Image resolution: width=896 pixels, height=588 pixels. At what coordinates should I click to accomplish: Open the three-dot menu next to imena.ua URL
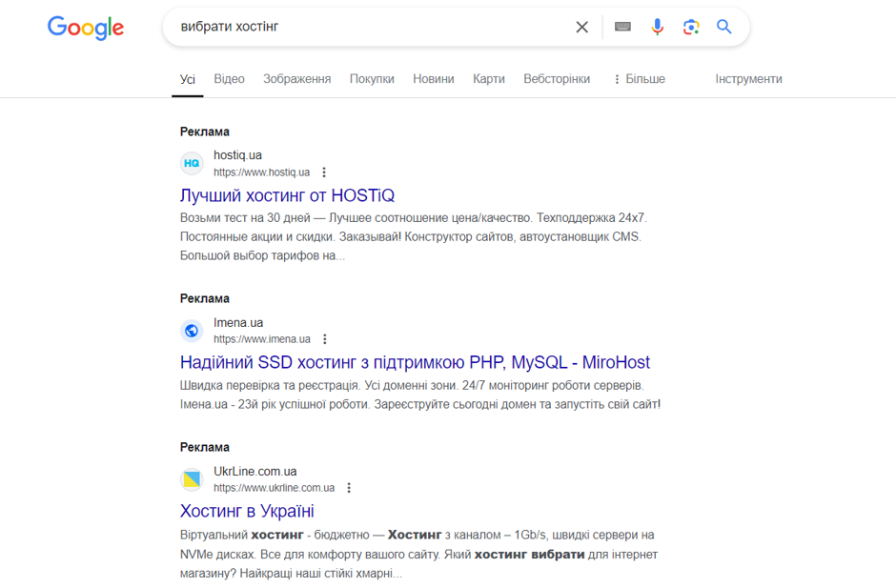point(325,339)
